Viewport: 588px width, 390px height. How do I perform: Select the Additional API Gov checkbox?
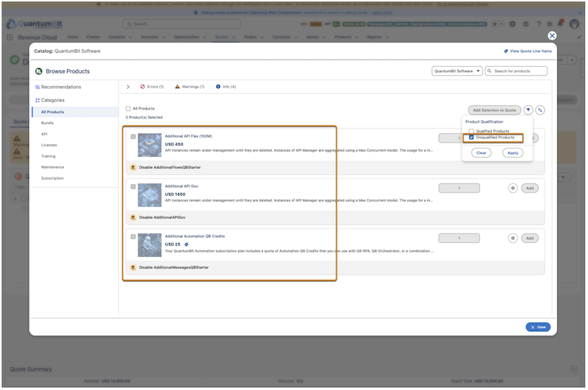coord(133,187)
